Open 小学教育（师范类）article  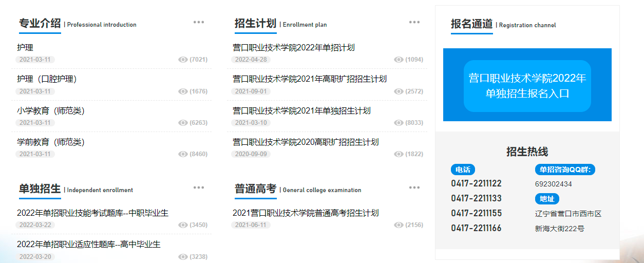(52, 110)
